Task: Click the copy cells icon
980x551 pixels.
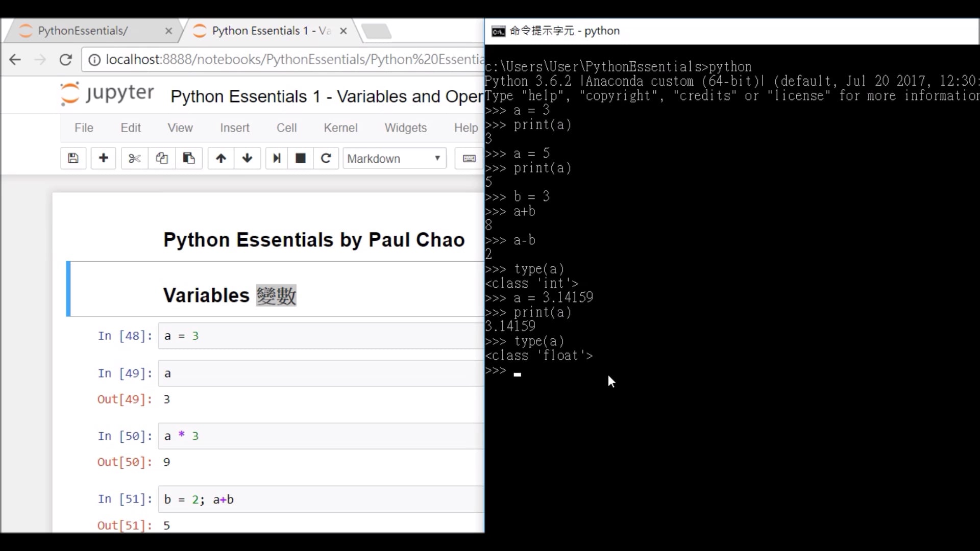Action: 162,158
